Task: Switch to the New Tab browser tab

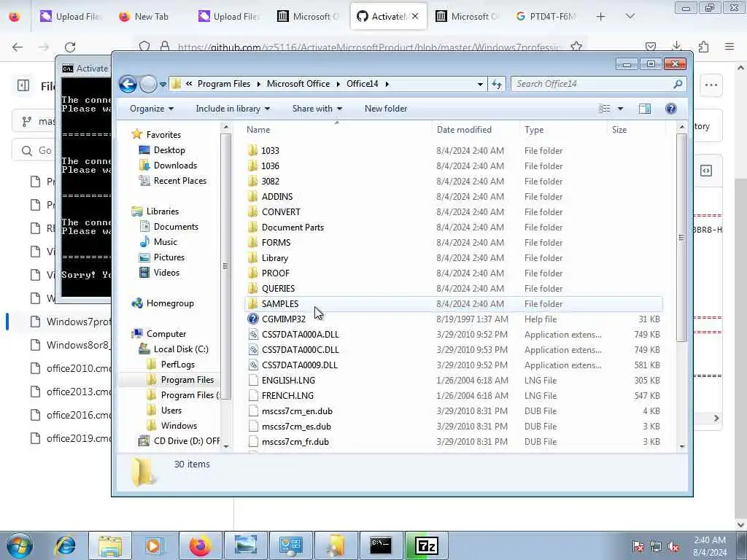Action: pos(144,17)
